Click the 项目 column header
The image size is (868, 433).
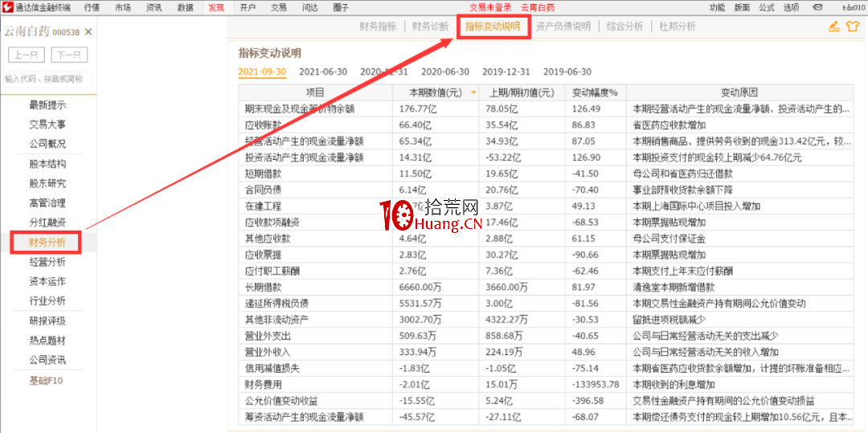315,93
